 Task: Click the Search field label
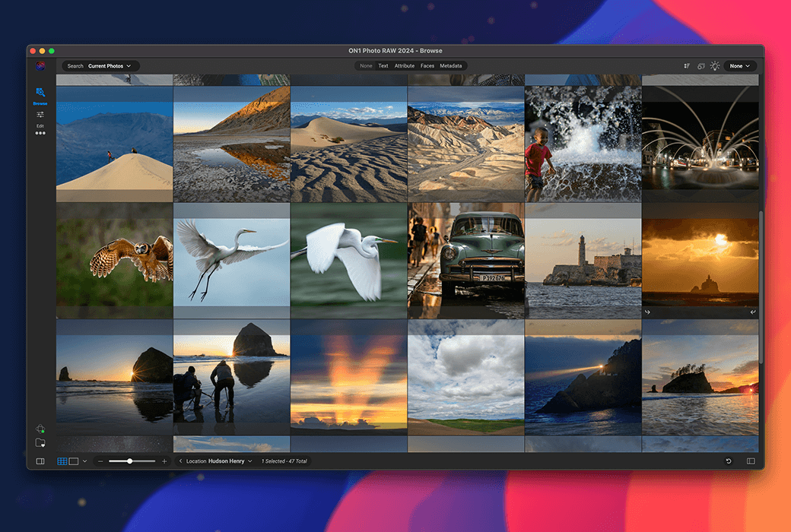pyautogui.click(x=75, y=66)
